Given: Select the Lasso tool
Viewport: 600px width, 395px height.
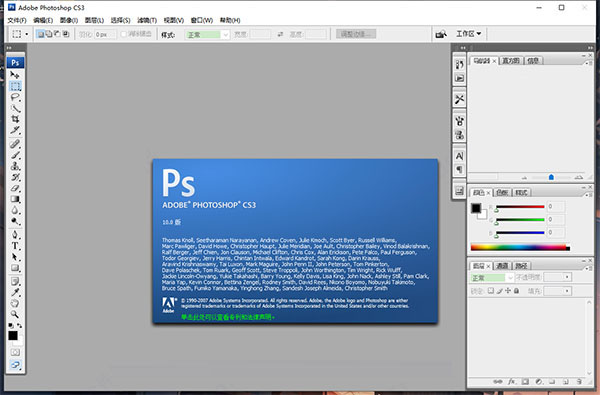Looking at the screenshot, I should click(15, 97).
